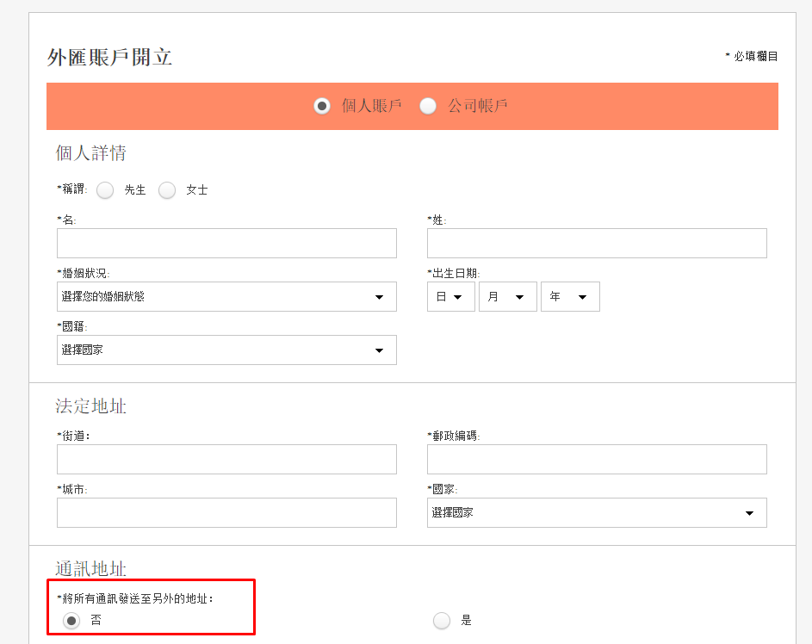Click the 將所有通訊發送至另外的地址 label

point(135,598)
